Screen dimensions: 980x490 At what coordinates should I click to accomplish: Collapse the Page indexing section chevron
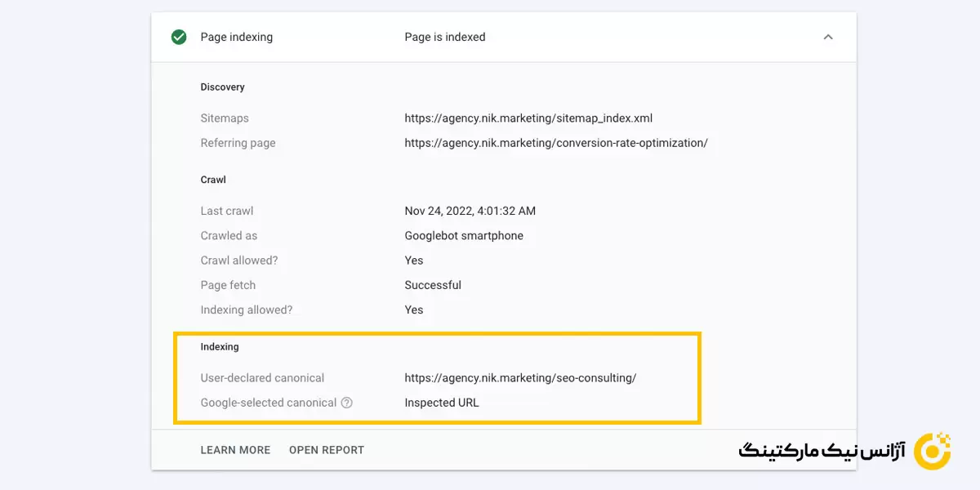[828, 37]
